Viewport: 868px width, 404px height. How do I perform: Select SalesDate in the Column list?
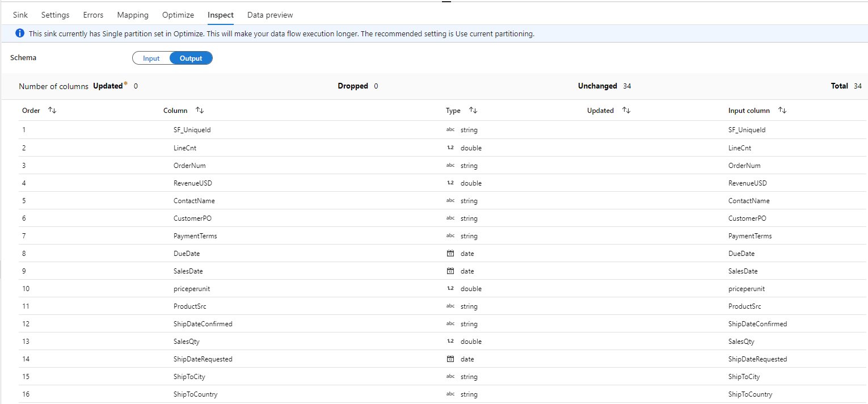(188, 271)
